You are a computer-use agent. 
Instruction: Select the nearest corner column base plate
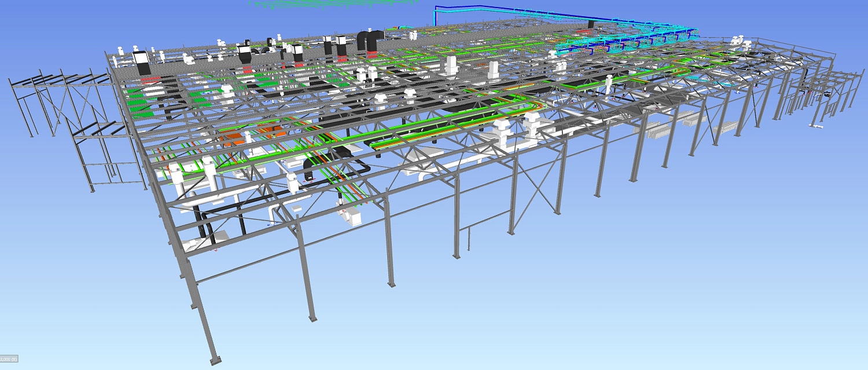click(216, 361)
